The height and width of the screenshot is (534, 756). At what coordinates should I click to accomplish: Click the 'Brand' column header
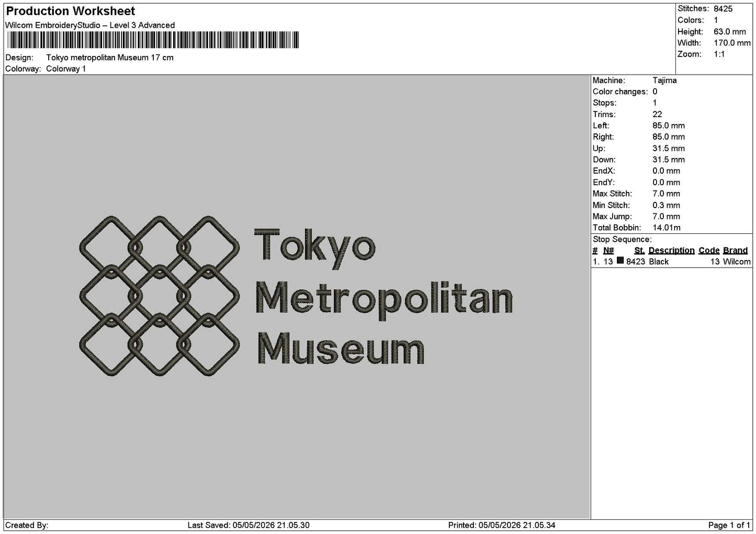coord(735,251)
